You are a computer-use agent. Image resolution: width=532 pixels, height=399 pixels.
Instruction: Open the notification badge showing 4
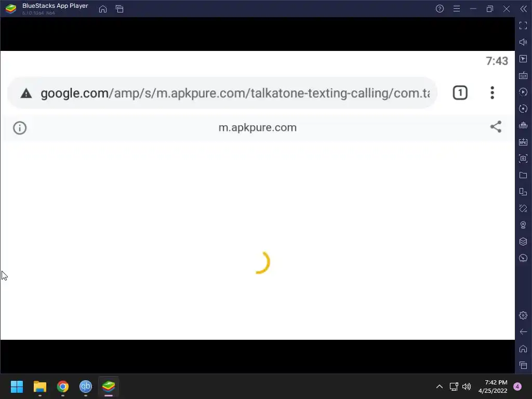pyautogui.click(x=517, y=387)
